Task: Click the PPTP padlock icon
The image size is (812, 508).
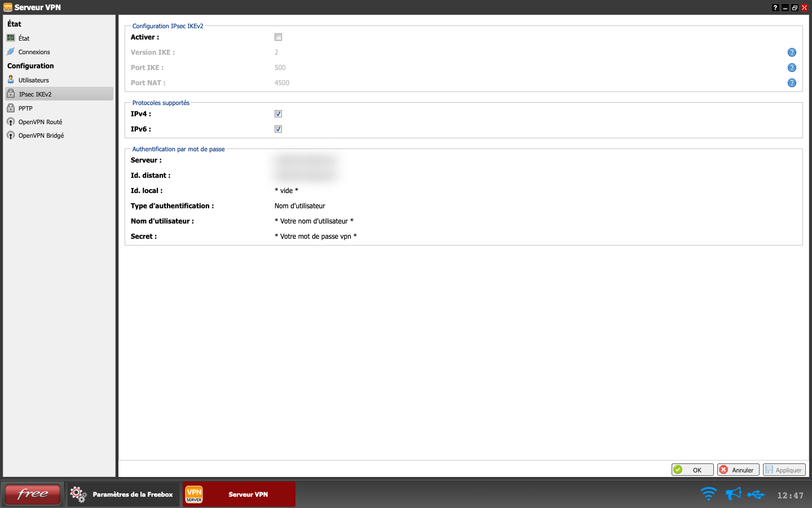Action: point(11,108)
